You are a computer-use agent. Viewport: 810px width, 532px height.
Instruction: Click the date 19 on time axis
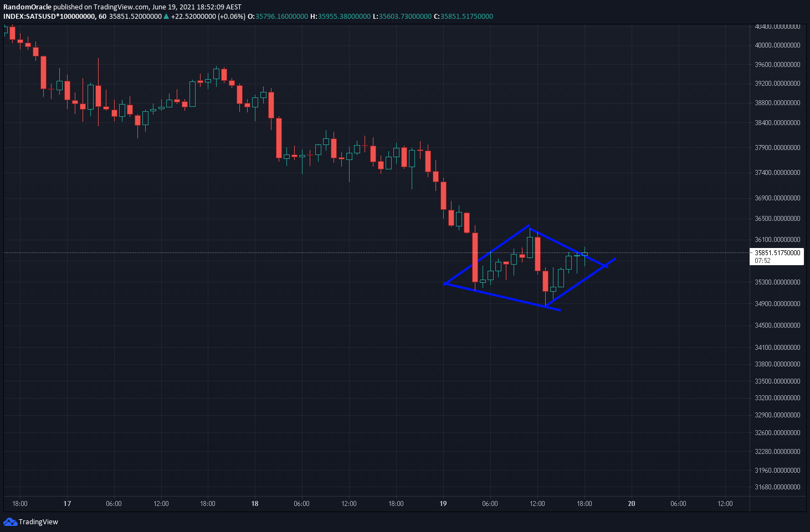pos(443,504)
